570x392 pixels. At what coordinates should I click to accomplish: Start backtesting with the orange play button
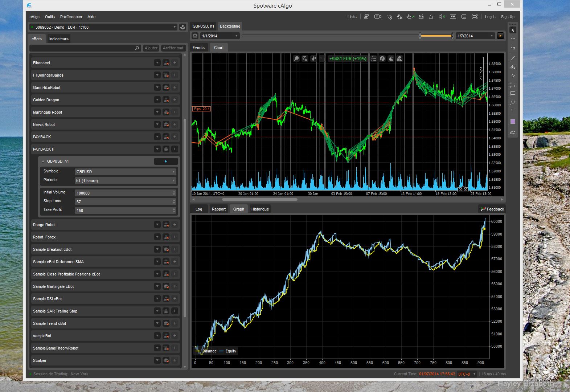pyautogui.click(x=500, y=36)
